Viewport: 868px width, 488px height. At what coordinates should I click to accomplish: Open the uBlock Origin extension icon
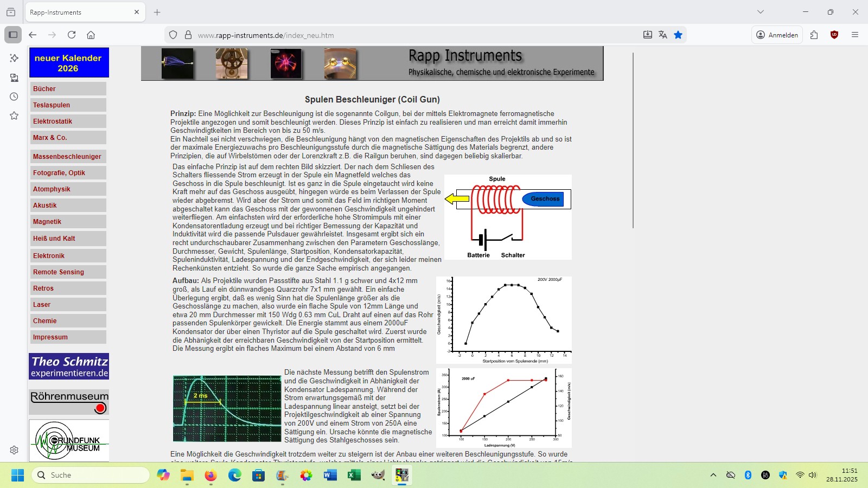coord(834,35)
